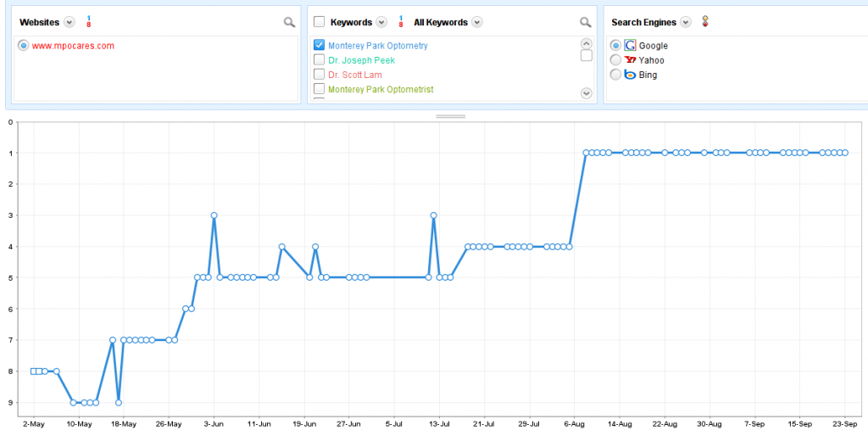
Task: Open the Keywords dropdown arrow
Action: [x=381, y=22]
